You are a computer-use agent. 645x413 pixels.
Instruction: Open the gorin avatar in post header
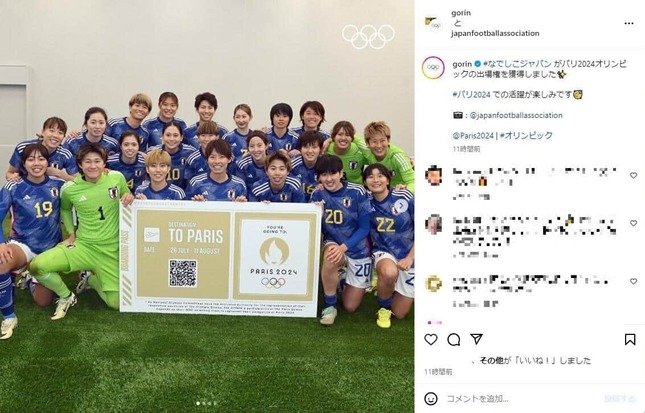click(x=432, y=23)
